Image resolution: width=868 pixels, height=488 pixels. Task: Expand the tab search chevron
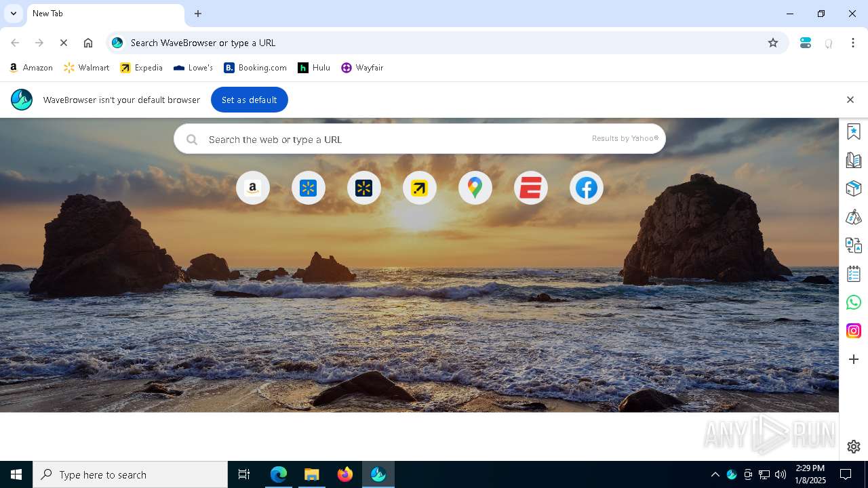[14, 14]
